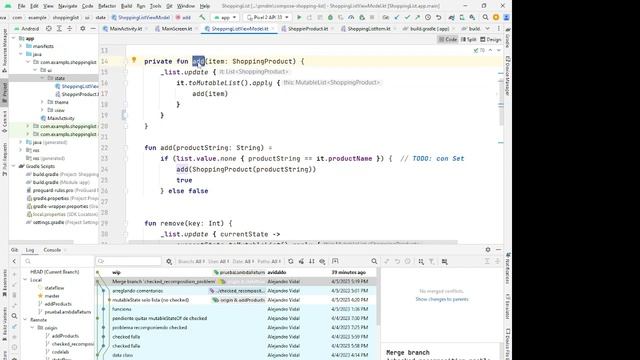Image resolution: width=640 pixels, height=360 pixels.
Task: Switch editor to Design view
Action: coord(491,40)
